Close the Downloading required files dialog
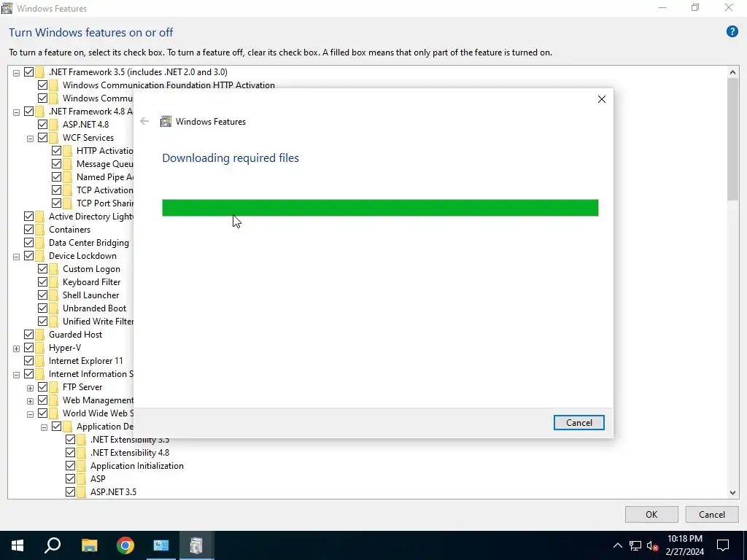 coord(602,99)
